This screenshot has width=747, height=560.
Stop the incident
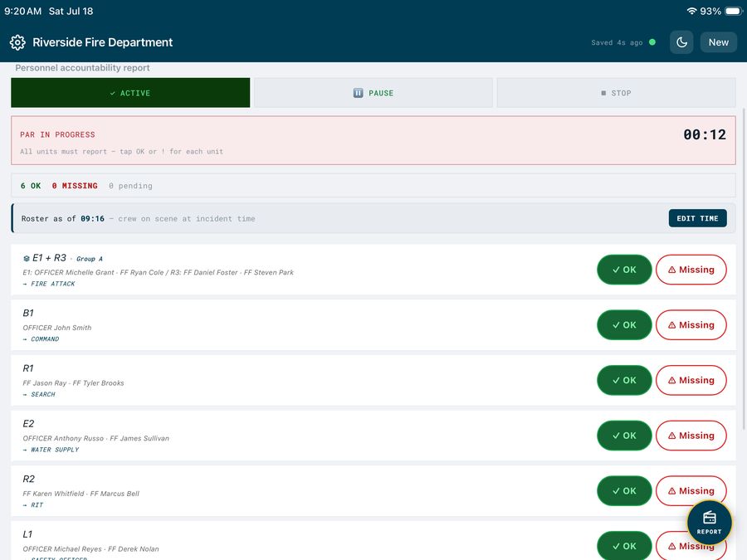coord(616,93)
